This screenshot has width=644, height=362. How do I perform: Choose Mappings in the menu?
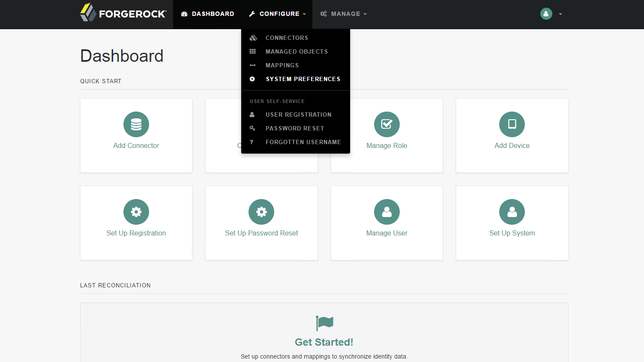[x=296, y=65]
